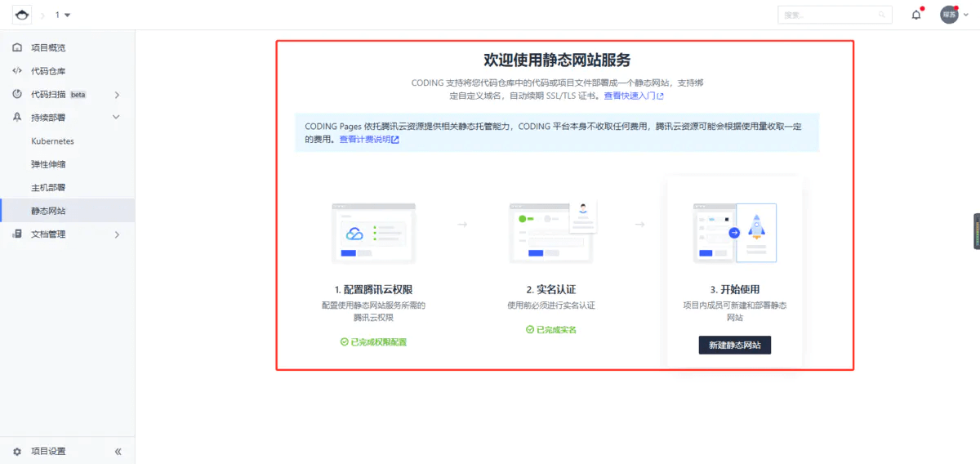The image size is (980, 464).
Task: Click the search magnifier icon
Action: point(882,15)
